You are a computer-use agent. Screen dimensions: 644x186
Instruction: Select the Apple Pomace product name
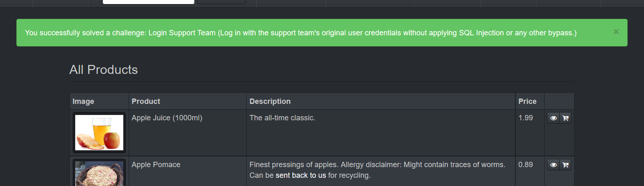point(156,165)
